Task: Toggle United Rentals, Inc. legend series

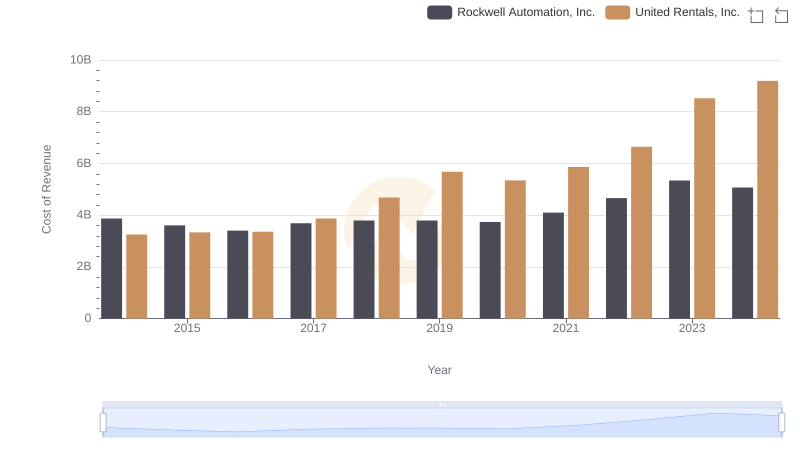Action: pos(673,12)
